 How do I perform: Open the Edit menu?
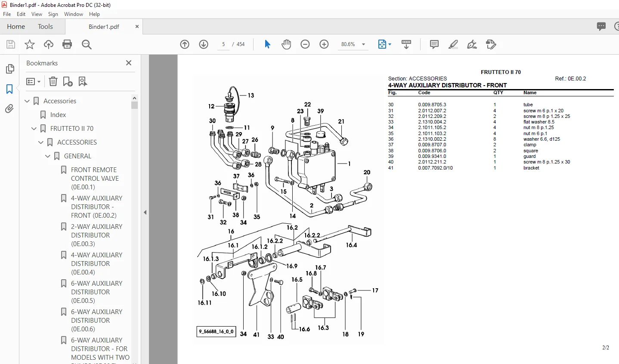pos(21,14)
